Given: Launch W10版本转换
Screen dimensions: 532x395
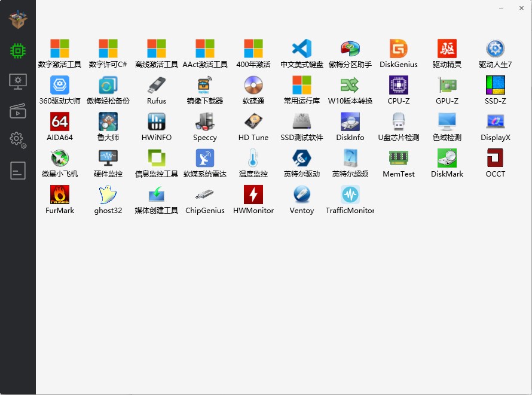Looking at the screenshot, I should 350,90.
